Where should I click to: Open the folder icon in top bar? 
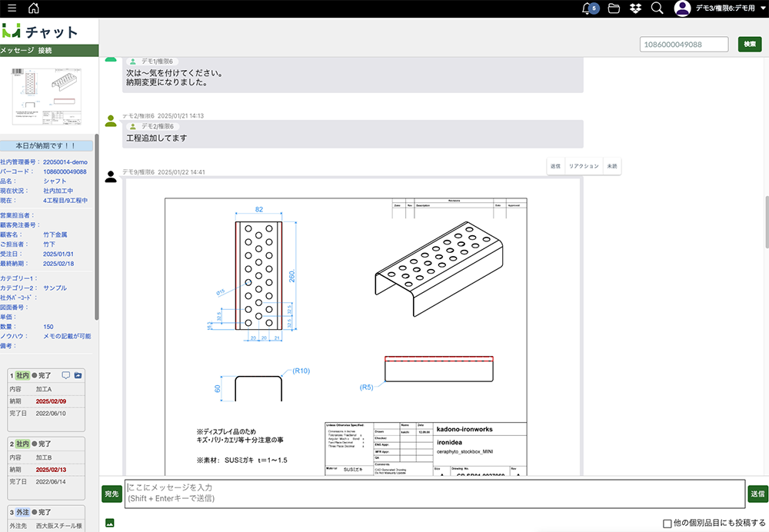(614, 8)
